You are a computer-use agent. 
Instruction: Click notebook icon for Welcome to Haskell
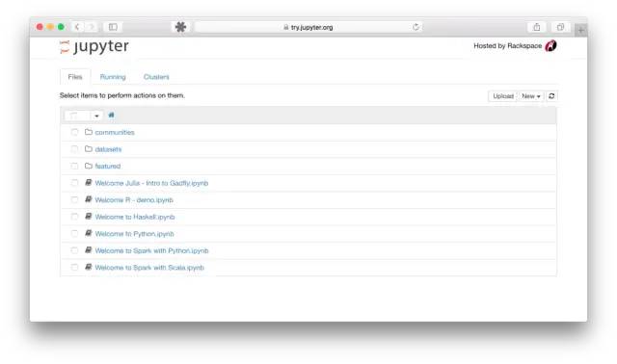coord(89,217)
